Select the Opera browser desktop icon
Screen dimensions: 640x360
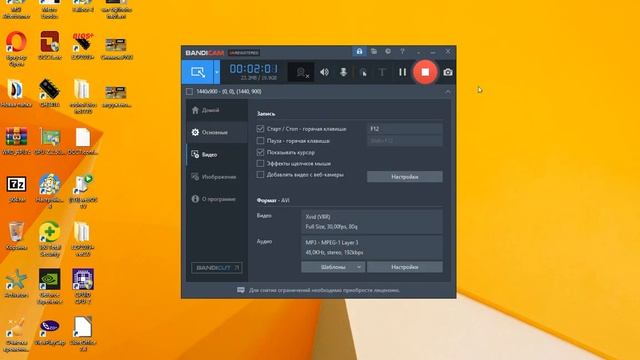pyautogui.click(x=16, y=48)
